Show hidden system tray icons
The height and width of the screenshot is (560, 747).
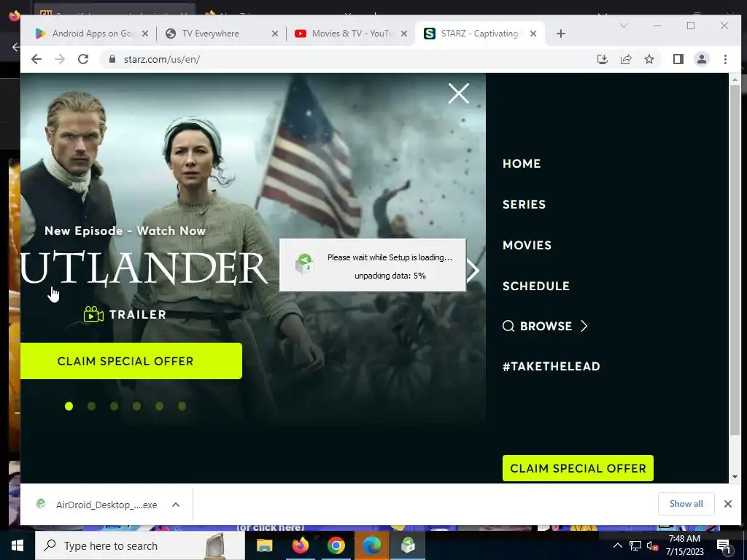coord(617,545)
